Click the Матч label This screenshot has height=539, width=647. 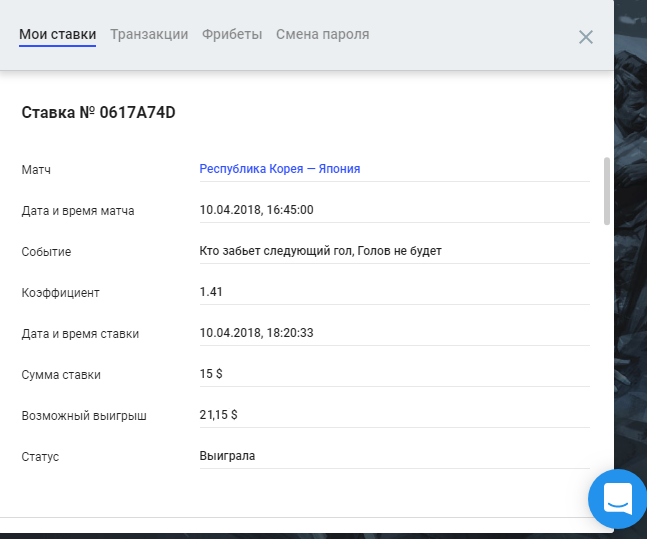[36, 170]
